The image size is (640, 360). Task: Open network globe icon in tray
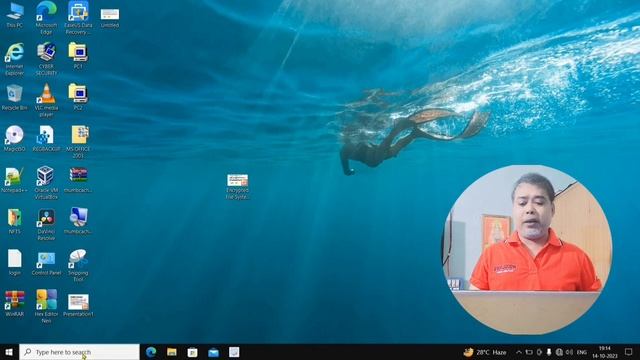(x=559, y=352)
